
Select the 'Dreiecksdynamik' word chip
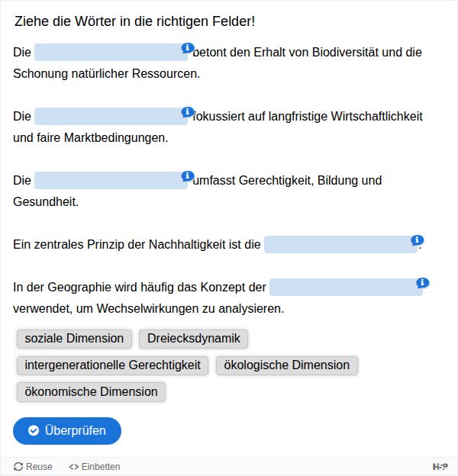[193, 339]
